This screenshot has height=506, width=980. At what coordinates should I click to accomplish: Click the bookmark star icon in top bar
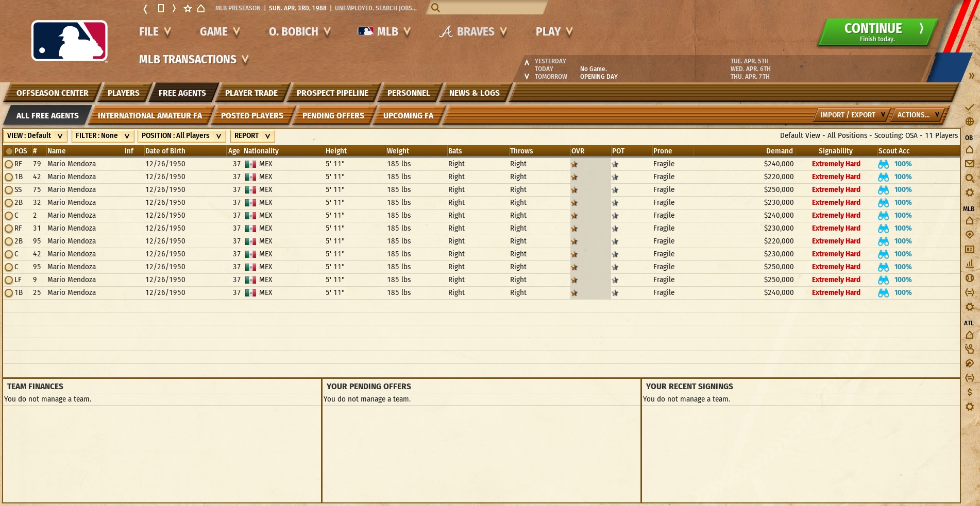click(x=188, y=8)
